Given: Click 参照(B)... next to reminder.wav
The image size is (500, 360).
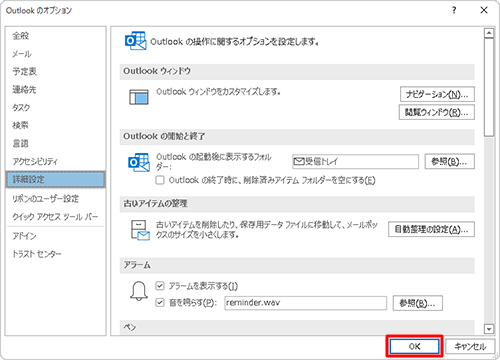Looking at the screenshot, I should click(418, 303).
